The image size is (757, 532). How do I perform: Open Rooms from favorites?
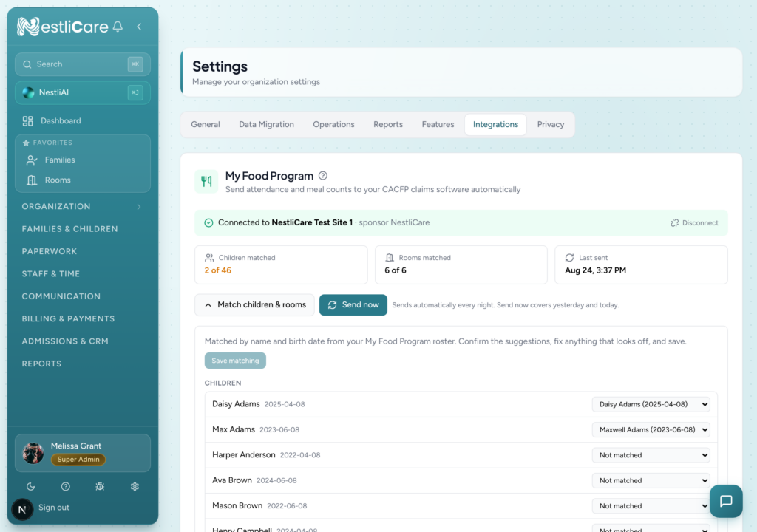(x=83, y=180)
